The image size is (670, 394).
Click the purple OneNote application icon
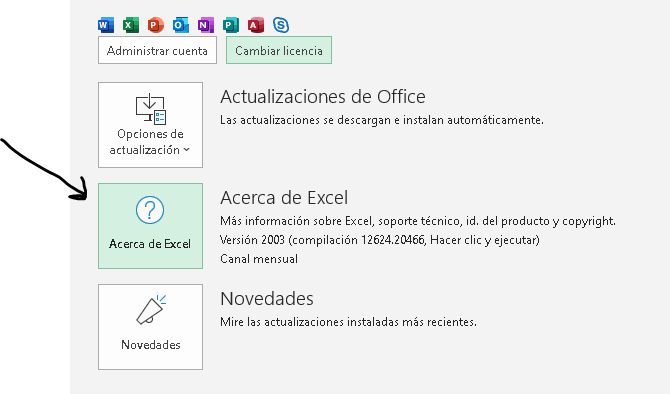click(x=206, y=25)
